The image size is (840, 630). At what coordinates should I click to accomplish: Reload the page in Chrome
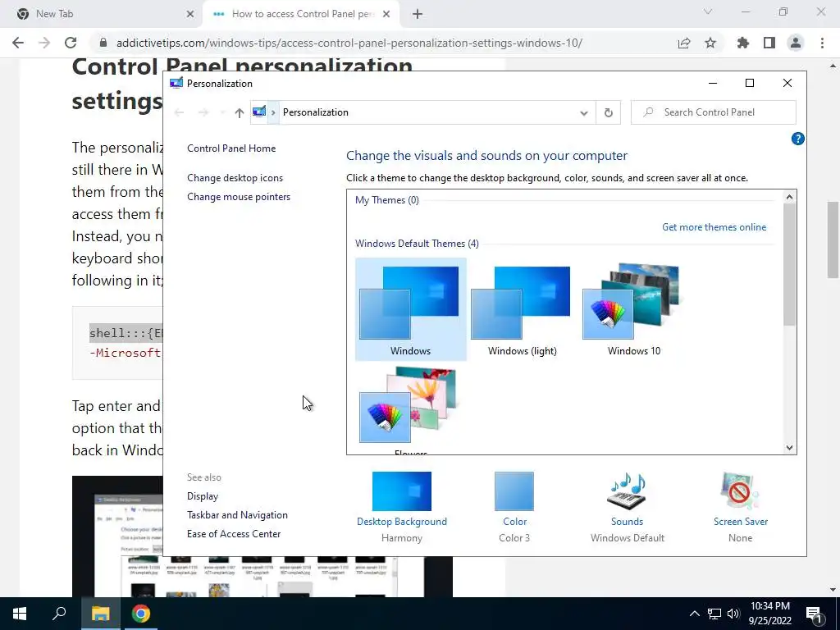pyautogui.click(x=71, y=43)
